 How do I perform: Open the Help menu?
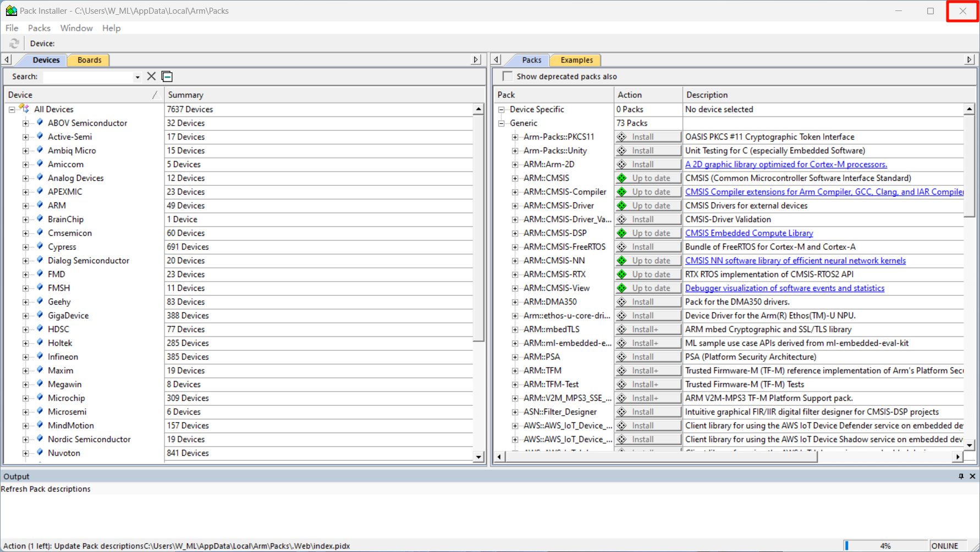tap(111, 28)
